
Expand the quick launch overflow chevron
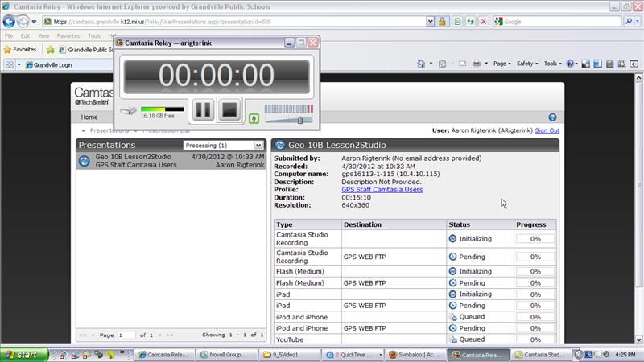pyautogui.click(x=122, y=352)
